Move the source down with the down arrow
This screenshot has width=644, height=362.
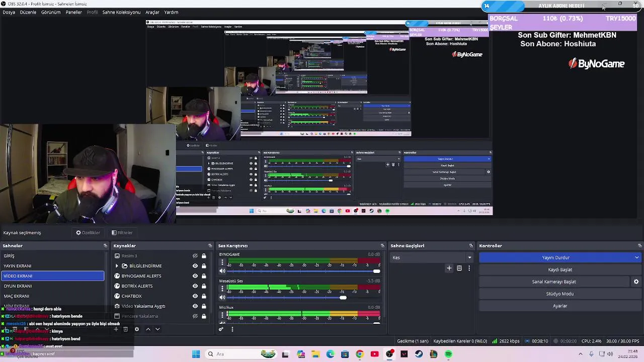157,329
